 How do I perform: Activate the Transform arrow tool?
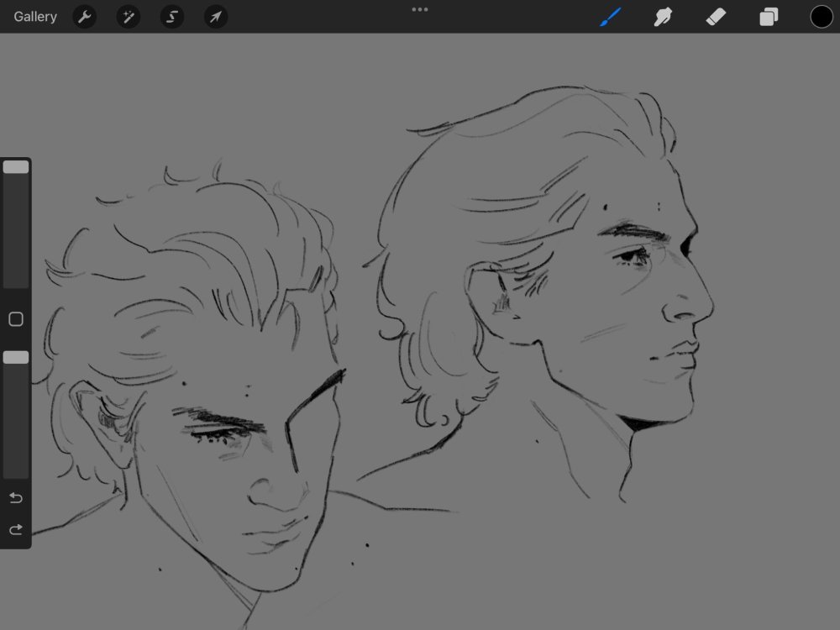point(216,17)
